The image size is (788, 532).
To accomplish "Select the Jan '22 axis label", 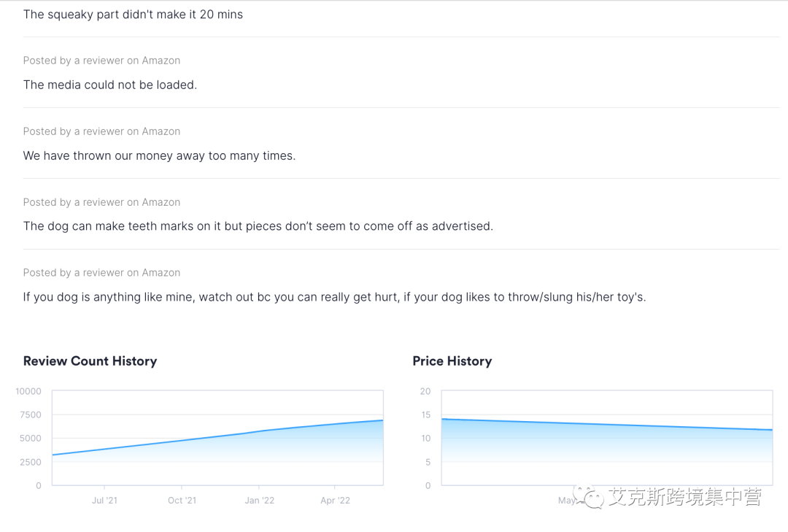I will (x=259, y=501).
